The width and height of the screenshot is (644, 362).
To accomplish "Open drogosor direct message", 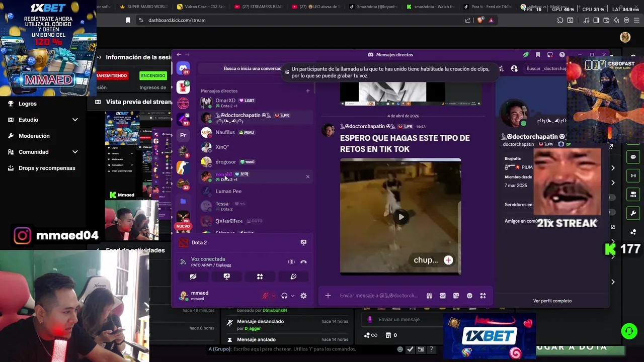I will click(x=257, y=162).
